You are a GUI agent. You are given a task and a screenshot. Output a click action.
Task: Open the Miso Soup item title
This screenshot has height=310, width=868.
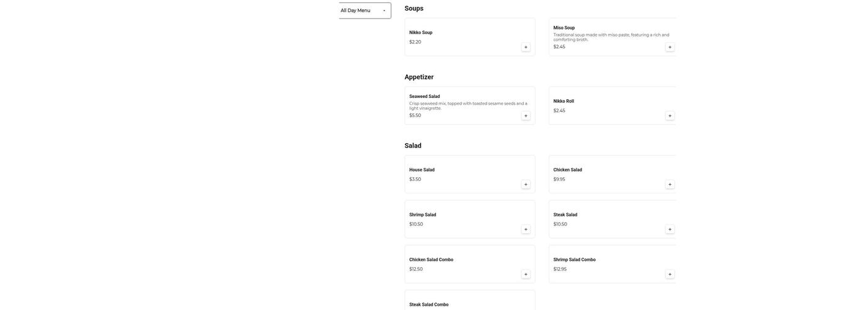coord(564,28)
